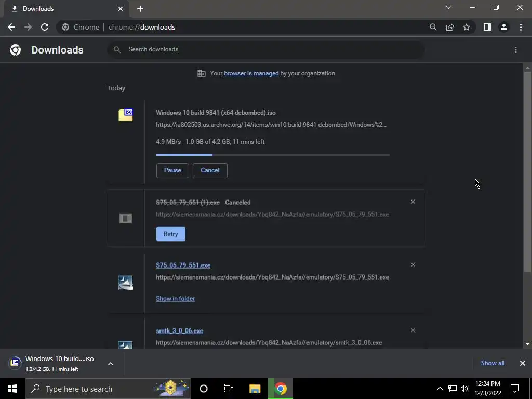Click the Canceled status label

[238, 203]
